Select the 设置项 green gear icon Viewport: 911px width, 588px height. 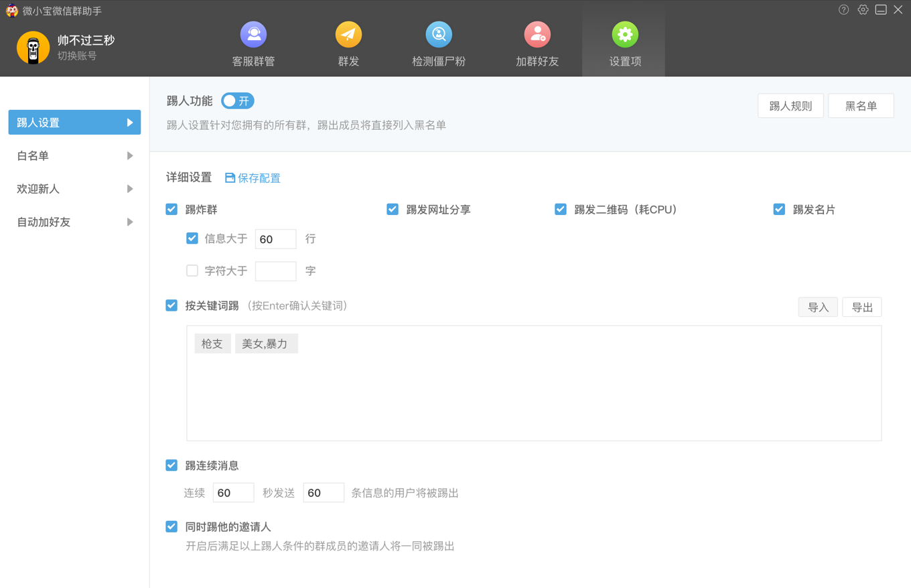coord(625,34)
